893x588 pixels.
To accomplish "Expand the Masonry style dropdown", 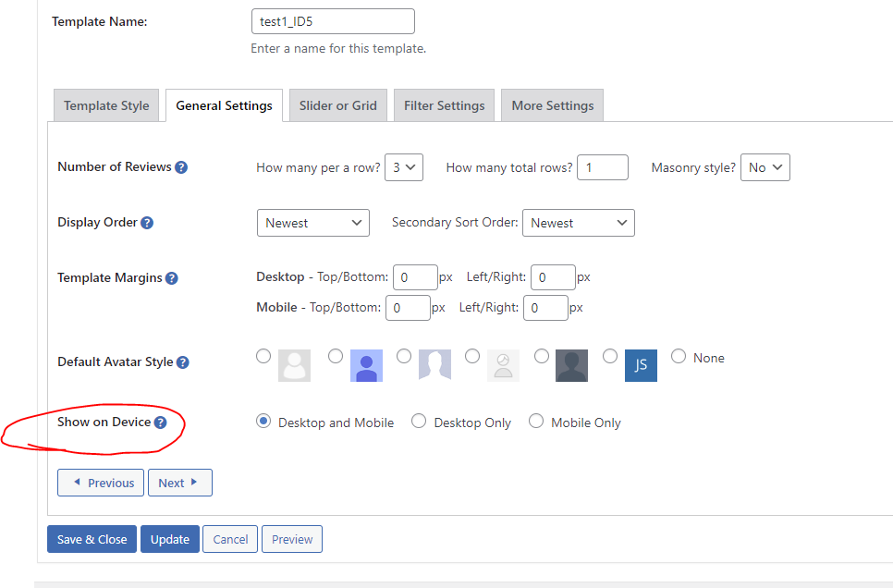I will 765,167.
